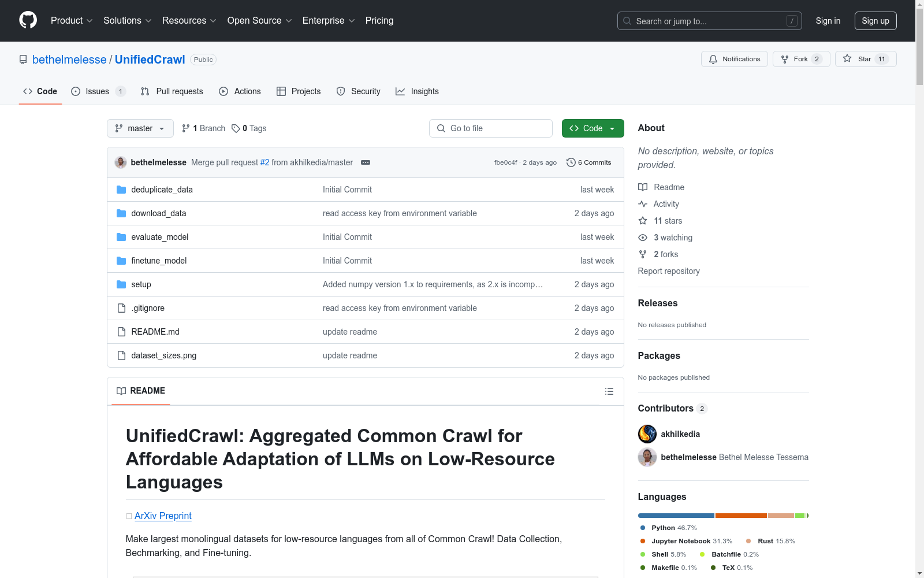Screen dimensions: 924x578
Task: Expand the Solutions menu
Action: [x=128, y=20]
